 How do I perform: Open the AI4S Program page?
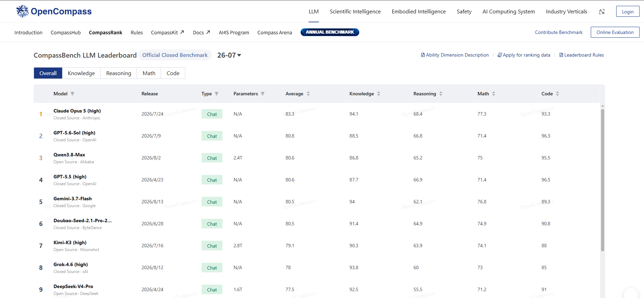tap(234, 33)
